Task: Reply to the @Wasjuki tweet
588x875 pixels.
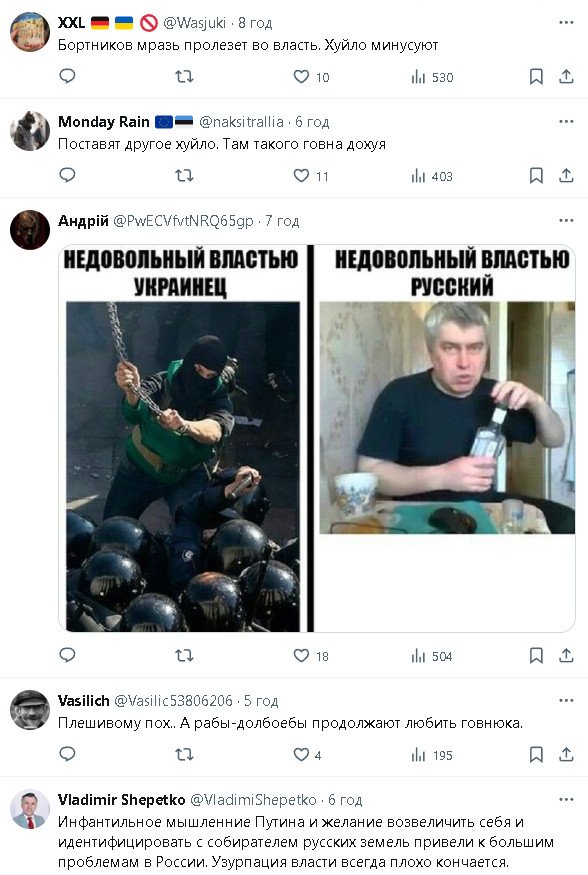Action: pyautogui.click(x=68, y=76)
